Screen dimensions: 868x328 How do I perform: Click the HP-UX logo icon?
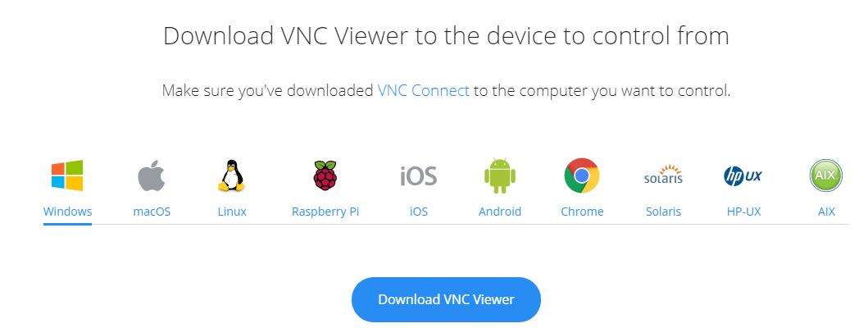coord(743,176)
